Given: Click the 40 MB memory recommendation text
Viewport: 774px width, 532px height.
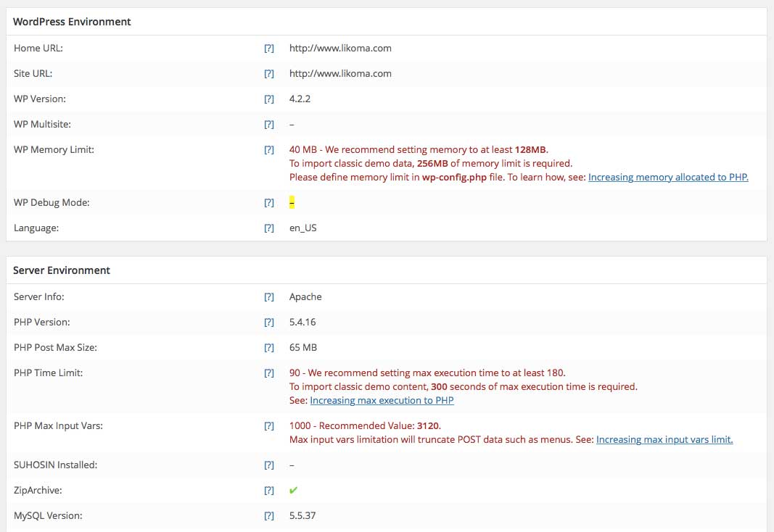Looking at the screenshot, I should [x=419, y=149].
